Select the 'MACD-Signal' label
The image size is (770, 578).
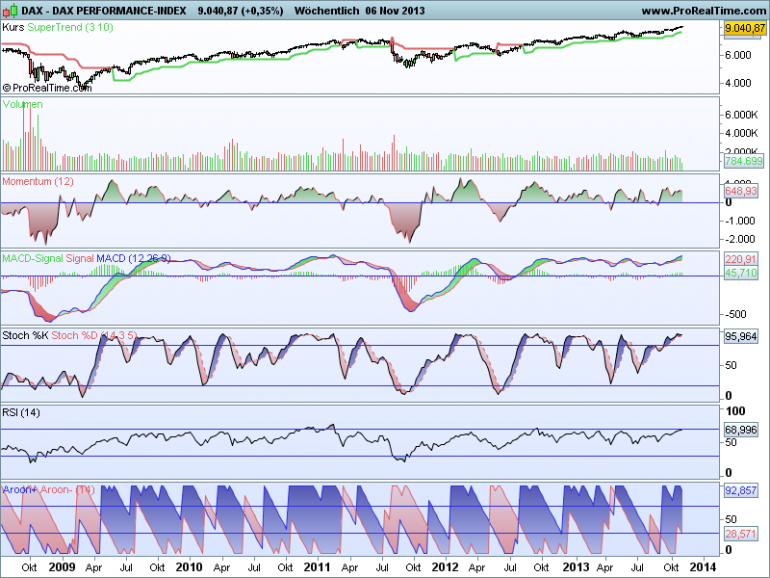pyautogui.click(x=32, y=258)
